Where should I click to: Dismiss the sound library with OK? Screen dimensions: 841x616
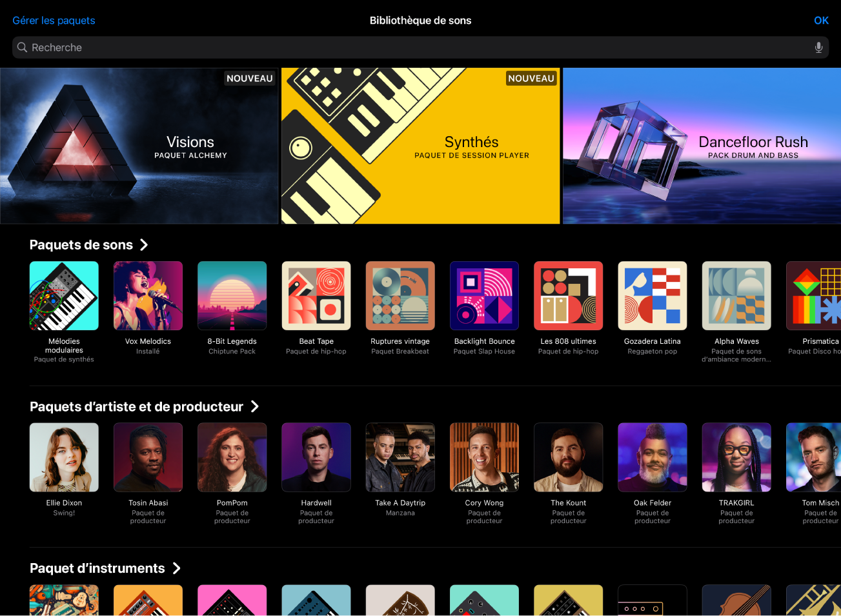(820, 20)
